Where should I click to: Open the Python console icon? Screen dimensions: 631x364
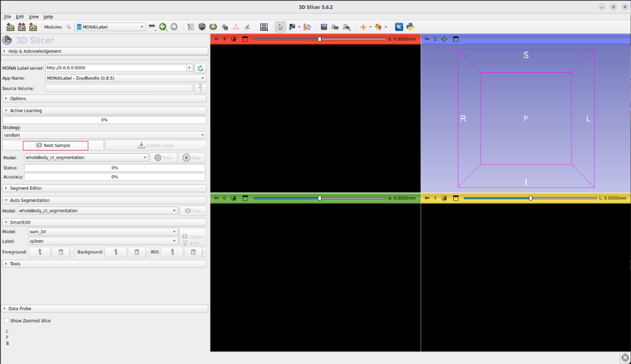pos(410,27)
